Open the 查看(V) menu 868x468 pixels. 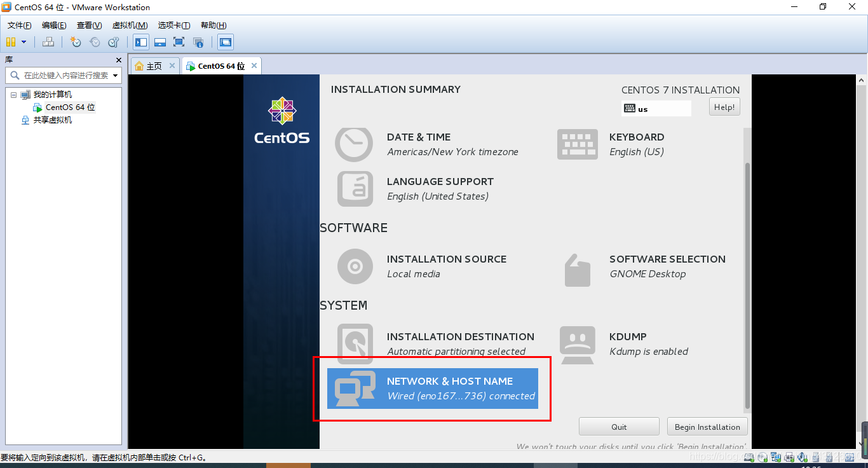click(x=89, y=25)
